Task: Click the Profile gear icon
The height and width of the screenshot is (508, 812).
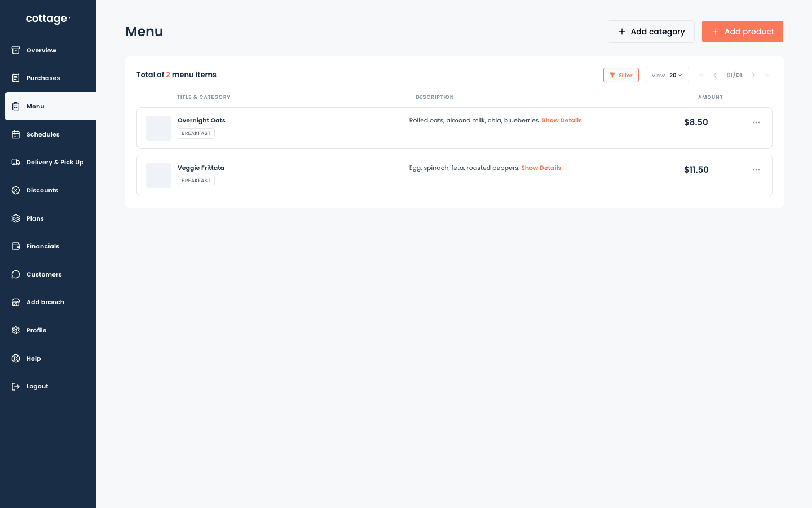Action: [x=16, y=330]
